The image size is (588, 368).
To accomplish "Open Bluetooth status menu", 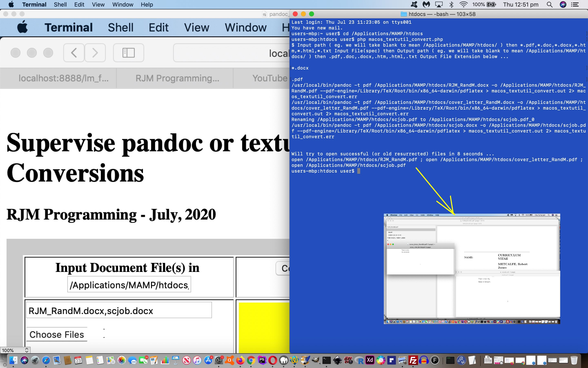I will point(451,4).
